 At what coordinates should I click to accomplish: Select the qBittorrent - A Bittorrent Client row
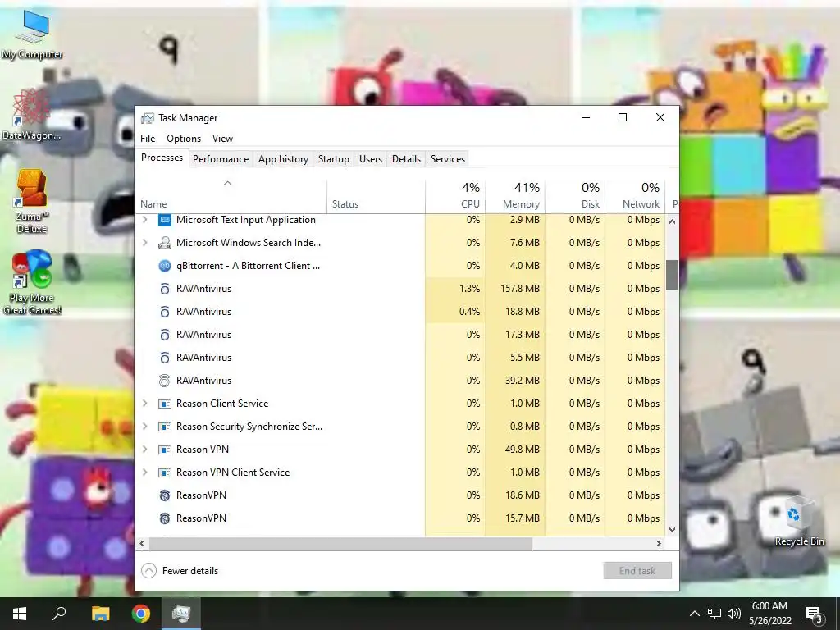click(400, 266)
